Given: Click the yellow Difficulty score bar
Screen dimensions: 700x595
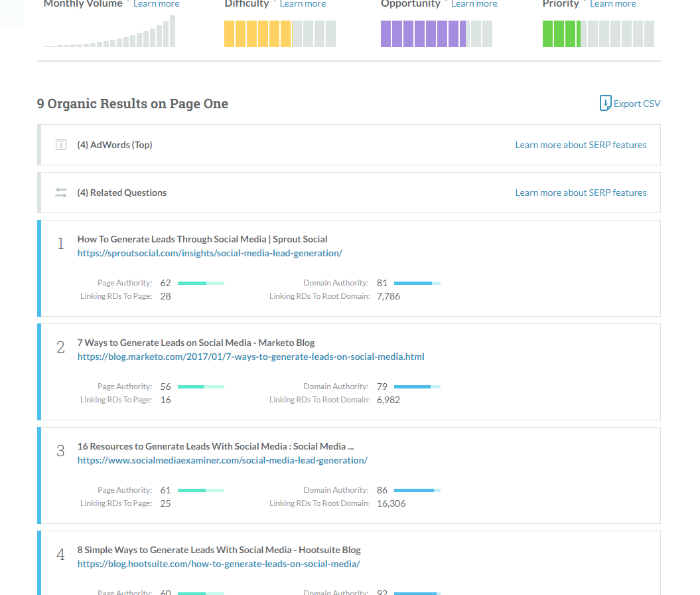Looking at the screenshot, I should (280, 34).
